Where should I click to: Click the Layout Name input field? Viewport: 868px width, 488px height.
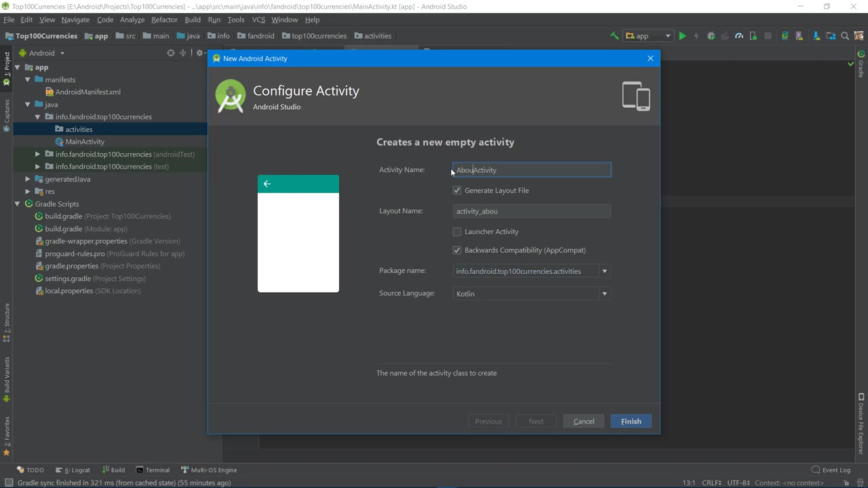pyautogui.click(x=532, y=211)
